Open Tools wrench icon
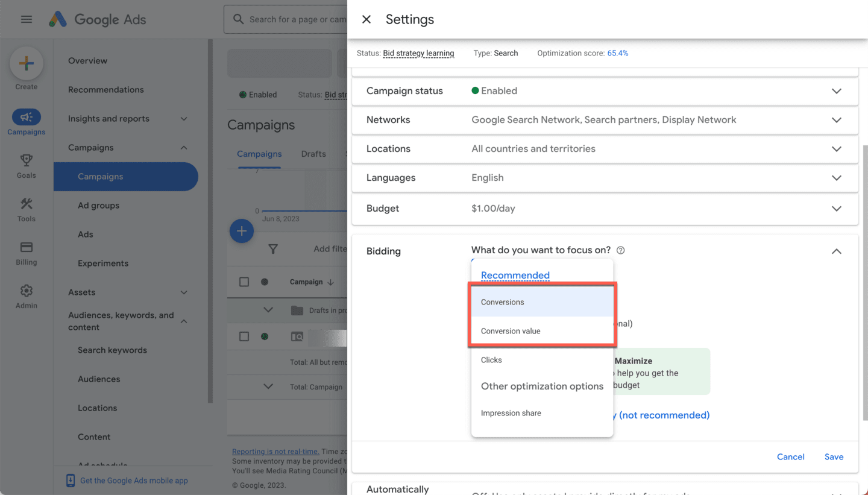 (27, 204)
